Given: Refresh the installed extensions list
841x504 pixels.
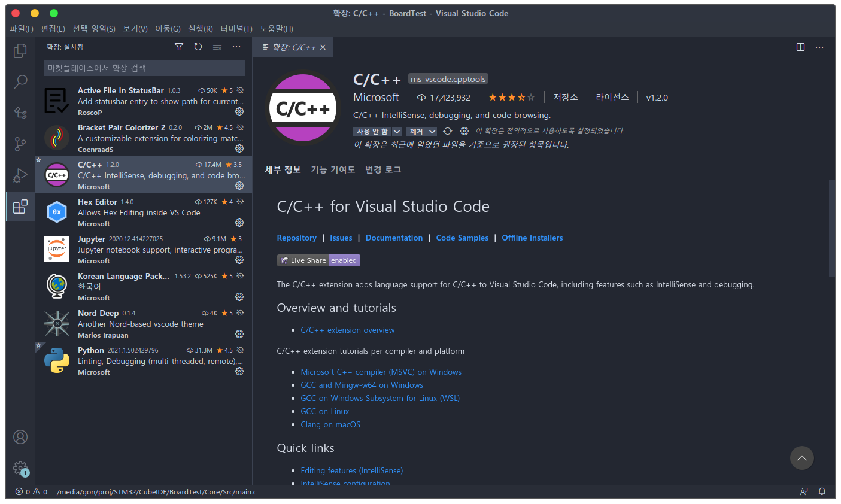Looking at the screenshot, I should coord(198,47).
